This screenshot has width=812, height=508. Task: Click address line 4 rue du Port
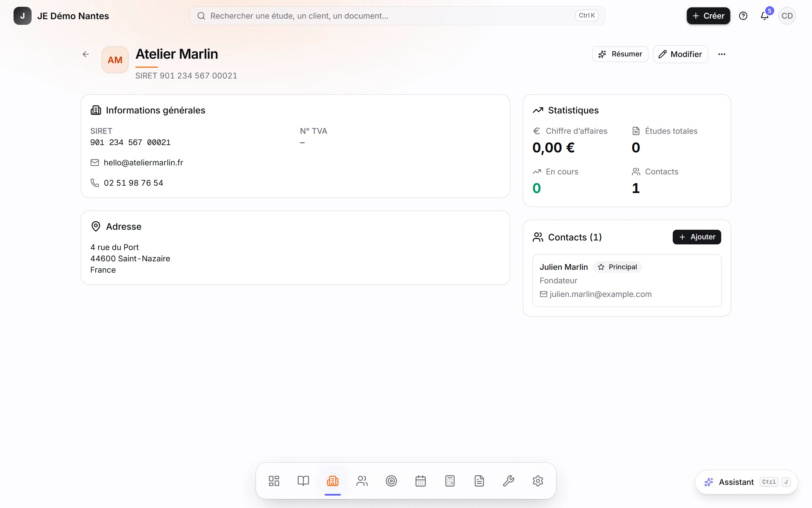coord(114,247)
